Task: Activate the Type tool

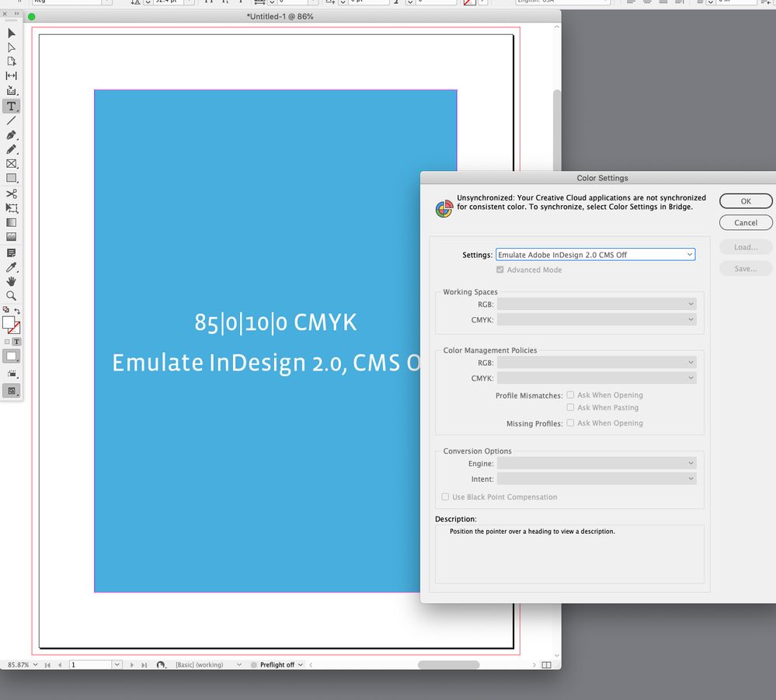Action: pyautogui.click(x=12, y=106)
